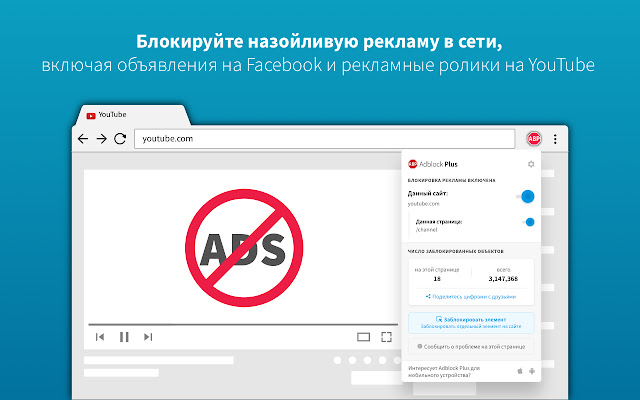
Task: Reload the page with the refresh icon
Action: [121, 138]
